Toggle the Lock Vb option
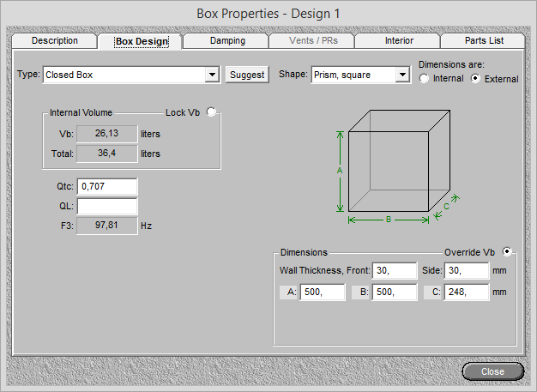 click(x=212, y=112)
